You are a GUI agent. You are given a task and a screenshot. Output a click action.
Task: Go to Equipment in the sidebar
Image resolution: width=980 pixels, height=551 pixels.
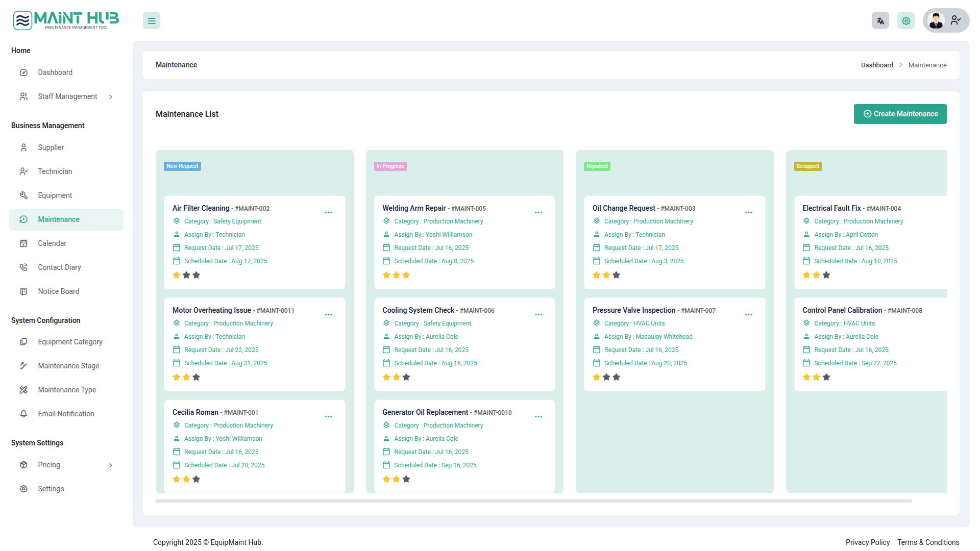[x=55, y=196]
